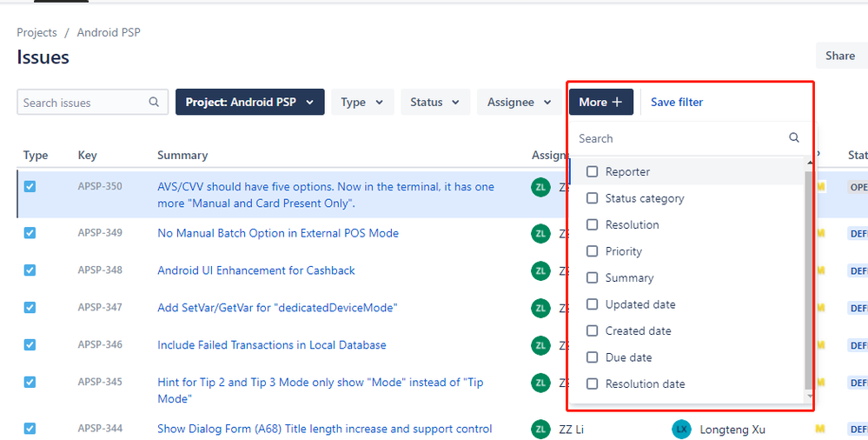This screenshot has width=868, height=440.
Task: Click Longteng Xu's LX avatar
Action: (x=681, y=430)
